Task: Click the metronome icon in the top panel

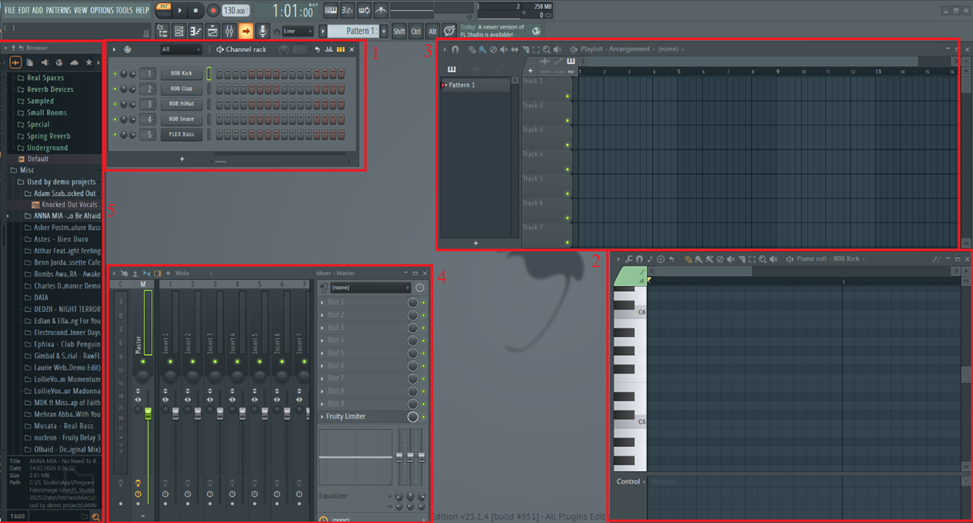Action: pos(380,10)
